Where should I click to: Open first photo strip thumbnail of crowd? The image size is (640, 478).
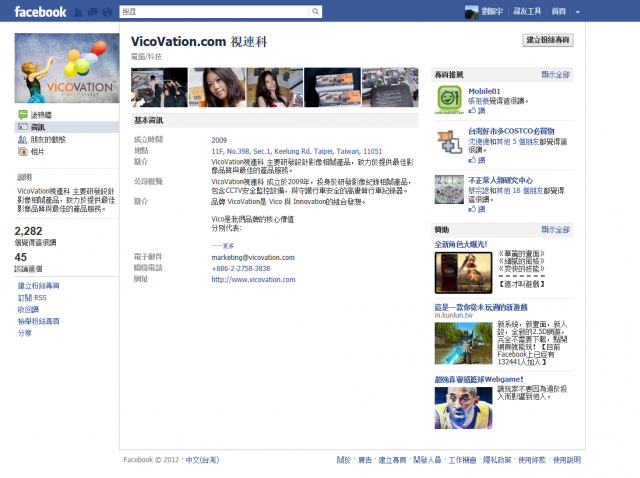[160, 87]
